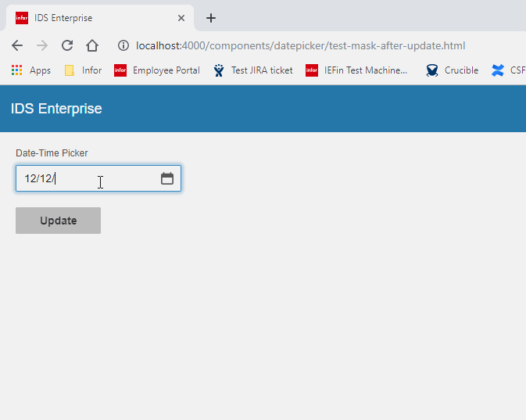Open the Test JIRA ticket bookmark
The height and width of the screenshot is (420, 526).
253,70
